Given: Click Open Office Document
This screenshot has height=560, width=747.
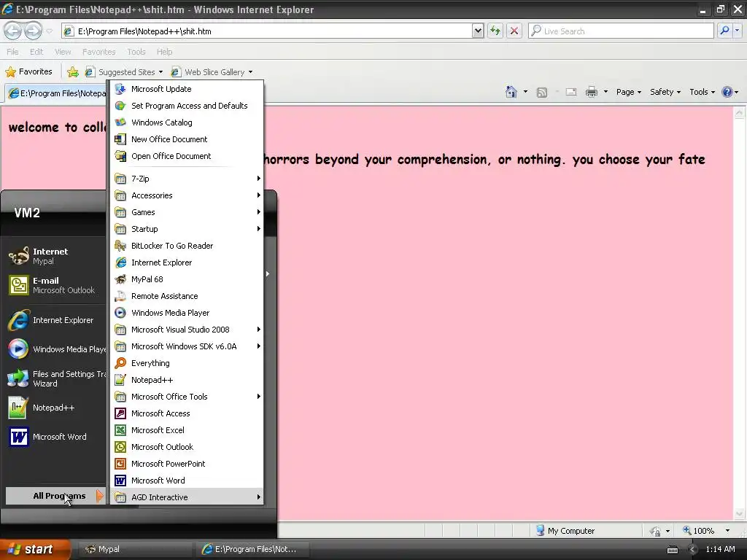Looking at the screenshot, I should (187, 156).
